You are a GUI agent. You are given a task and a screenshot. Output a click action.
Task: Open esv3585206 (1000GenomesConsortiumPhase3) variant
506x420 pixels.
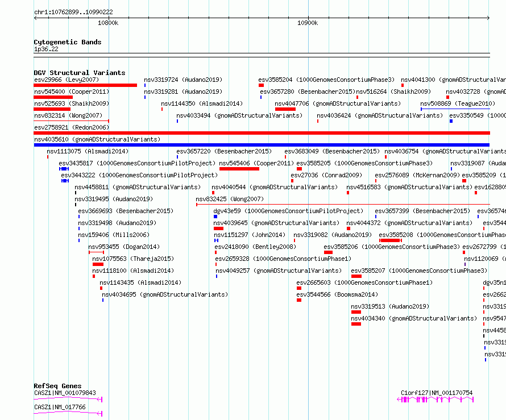pos(392,247)
